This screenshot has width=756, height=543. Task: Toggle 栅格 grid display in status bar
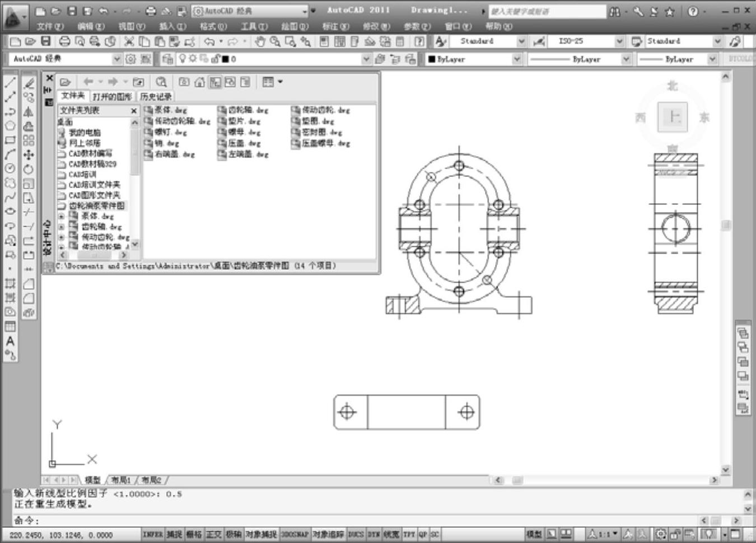[x=194, y=535]
